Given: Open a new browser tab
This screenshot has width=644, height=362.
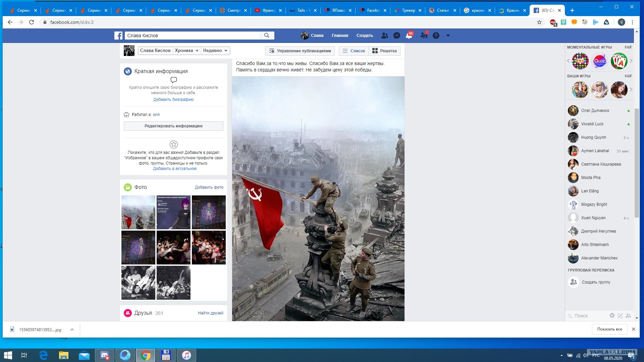Looking at the screenshot, I should [572, 10].
